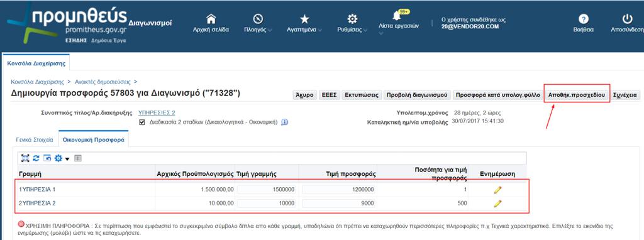
Task: Click info icon next to Διαδικασία 2 σταδίων
Action: 285,123
